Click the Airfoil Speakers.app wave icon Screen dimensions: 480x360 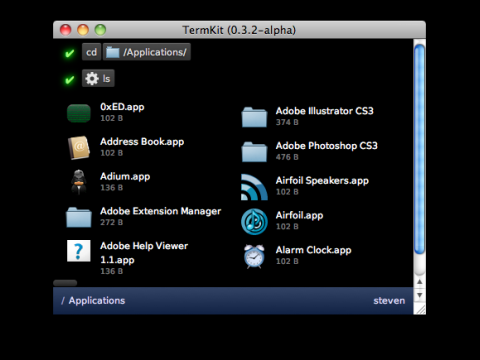(254, 187)
